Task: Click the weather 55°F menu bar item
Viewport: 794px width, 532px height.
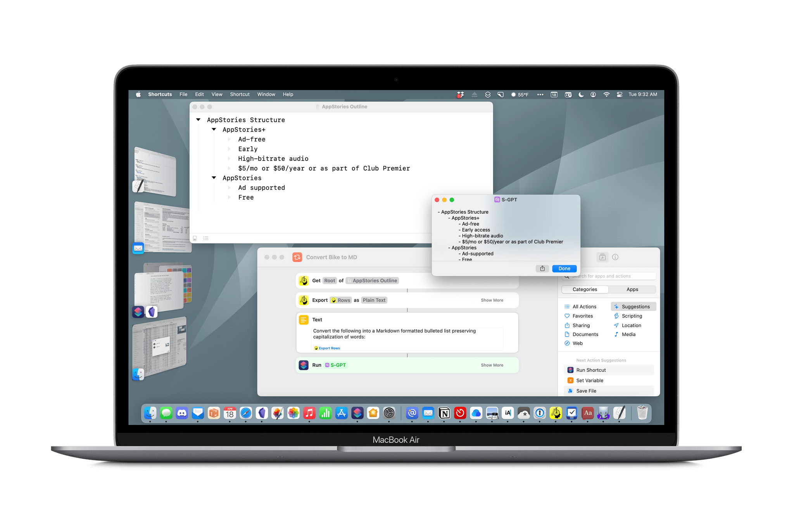Action: point(520,94)
